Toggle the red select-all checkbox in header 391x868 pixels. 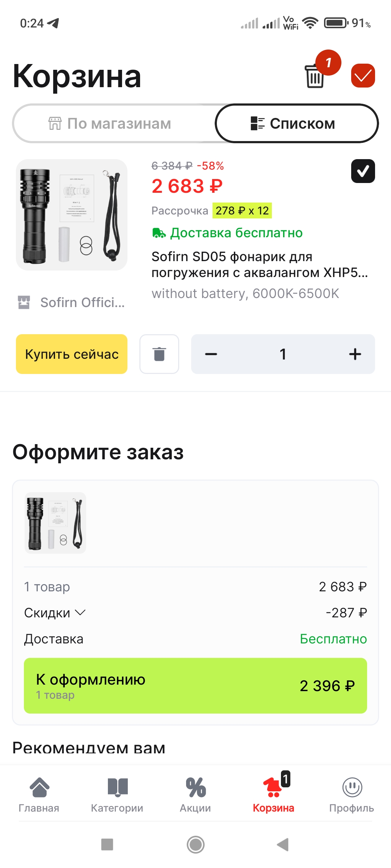pyautogui.click(x=363, y=76)
